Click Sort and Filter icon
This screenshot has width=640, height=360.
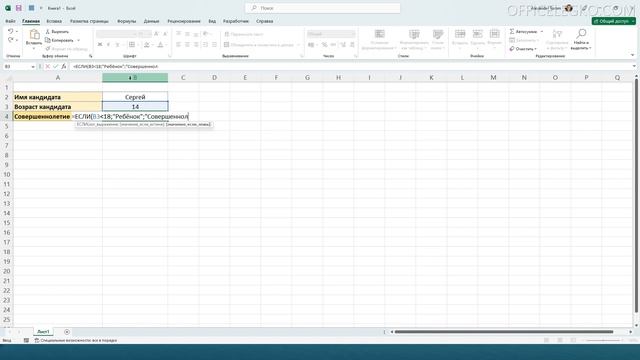point(557,34)
